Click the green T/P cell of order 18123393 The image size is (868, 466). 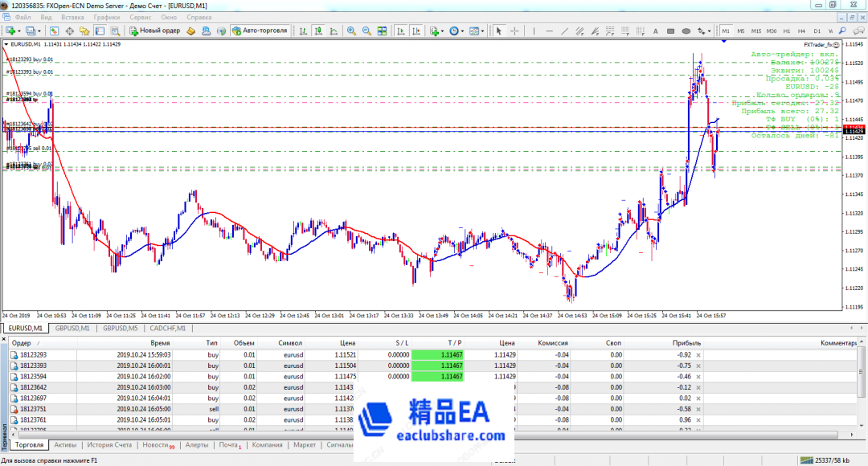[437, 366]
